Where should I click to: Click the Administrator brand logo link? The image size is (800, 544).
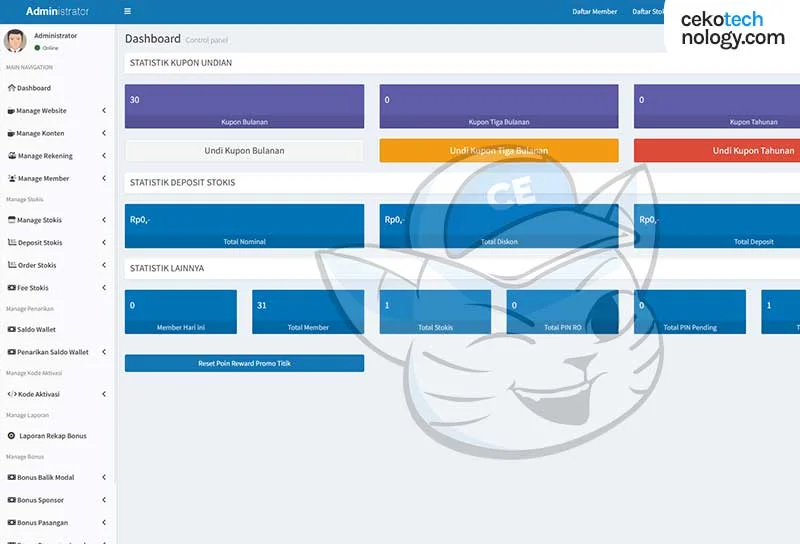click(x=57, y=11)
